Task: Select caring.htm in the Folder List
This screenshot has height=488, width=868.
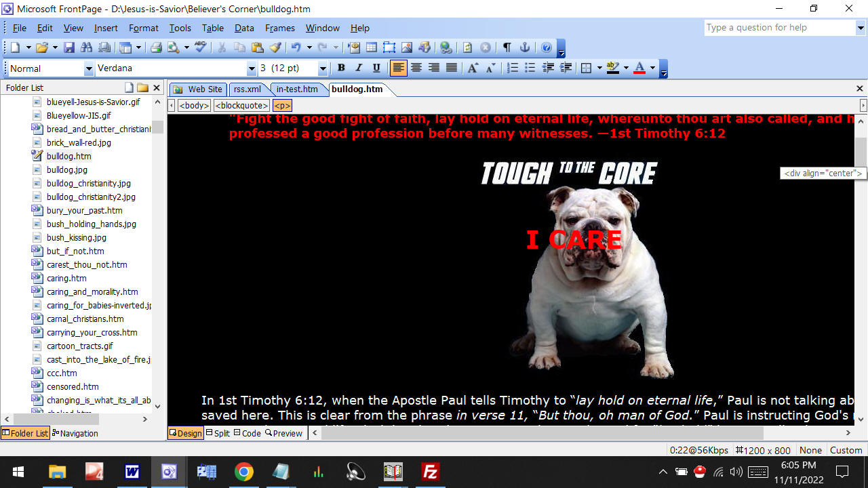Action: (66, 278)
